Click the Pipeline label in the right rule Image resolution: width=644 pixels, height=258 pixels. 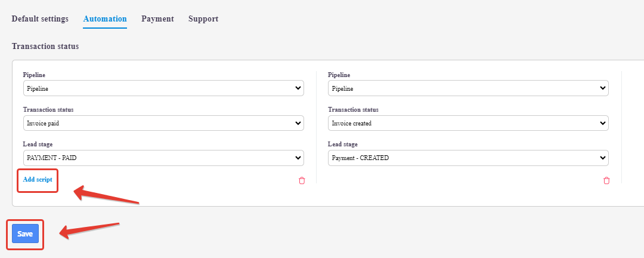click(x=339, y=75)
